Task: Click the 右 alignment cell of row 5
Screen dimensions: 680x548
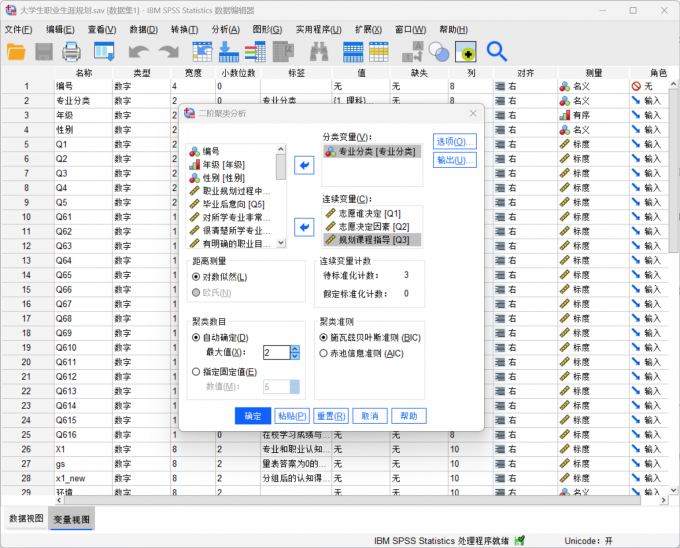Action: coord(525,144)
